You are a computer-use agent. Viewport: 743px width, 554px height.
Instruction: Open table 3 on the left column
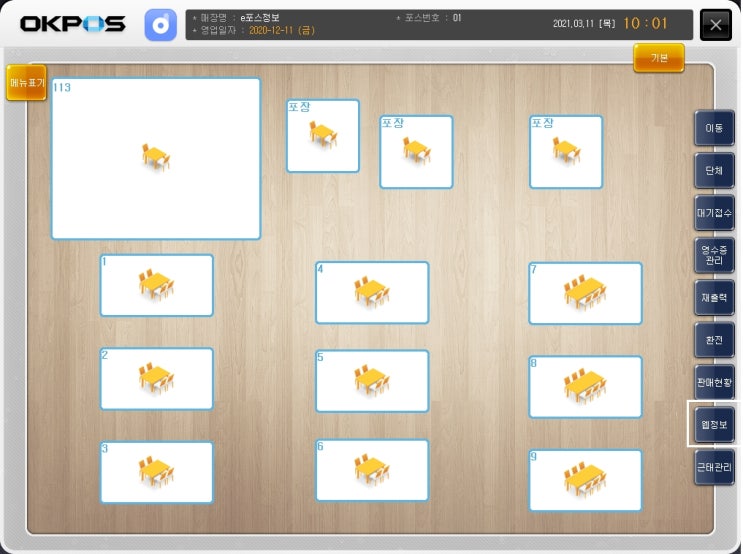click(x=157, y=472)
